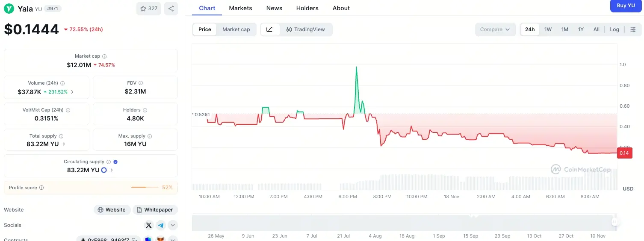Click the $12.01M market cap value
Image resolution: width=644 pixels, height=241 pixels.
[x=79, y=65]
